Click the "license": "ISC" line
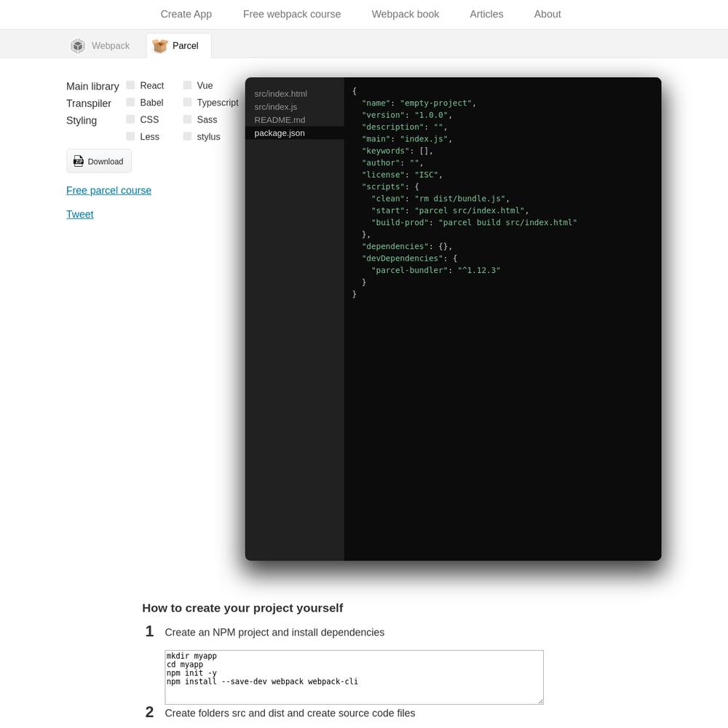The height and width of the screenshot is (728, 728). 402,175
